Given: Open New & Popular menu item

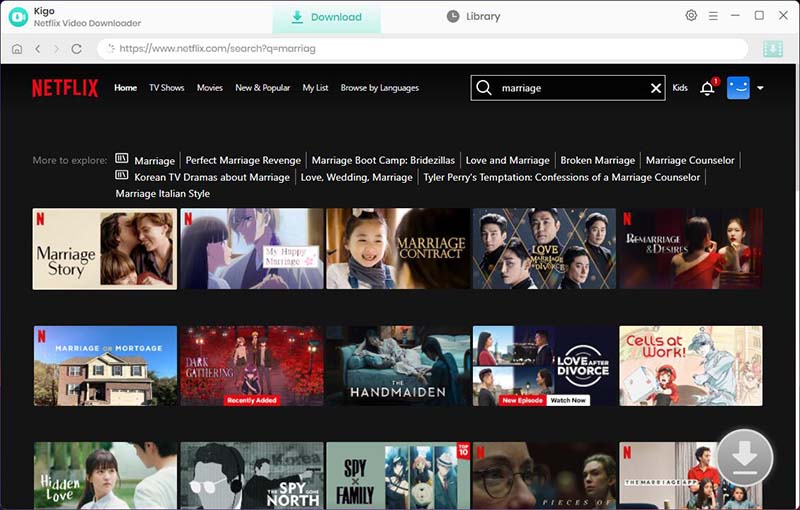Looking at the screenshot, I should click(263, 88).
